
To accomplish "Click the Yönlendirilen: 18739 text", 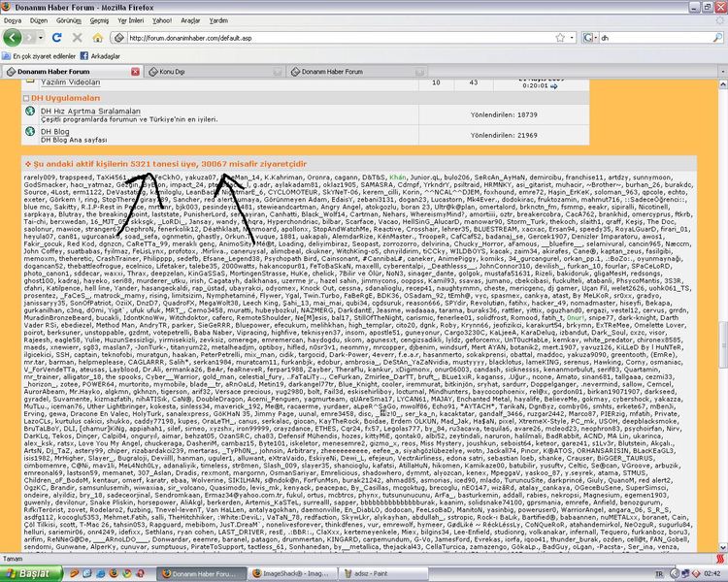I will 504,114.
